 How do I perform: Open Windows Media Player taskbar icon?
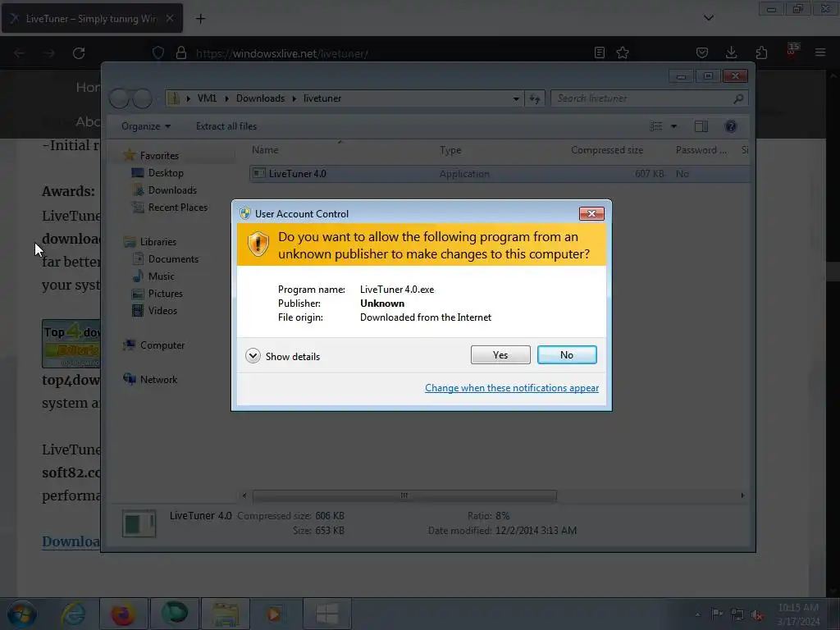(276, 614)
